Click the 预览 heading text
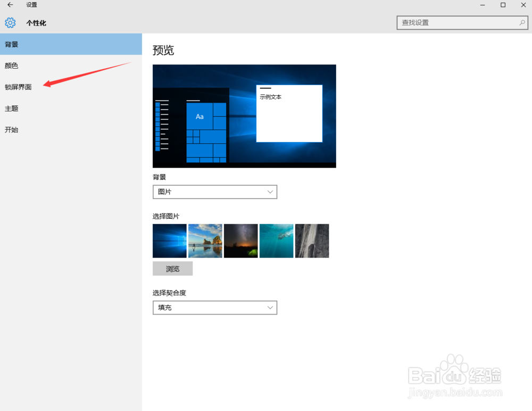The width and height of the screenshot is (532, 411). pyautogui.click(x=163, y=50)
